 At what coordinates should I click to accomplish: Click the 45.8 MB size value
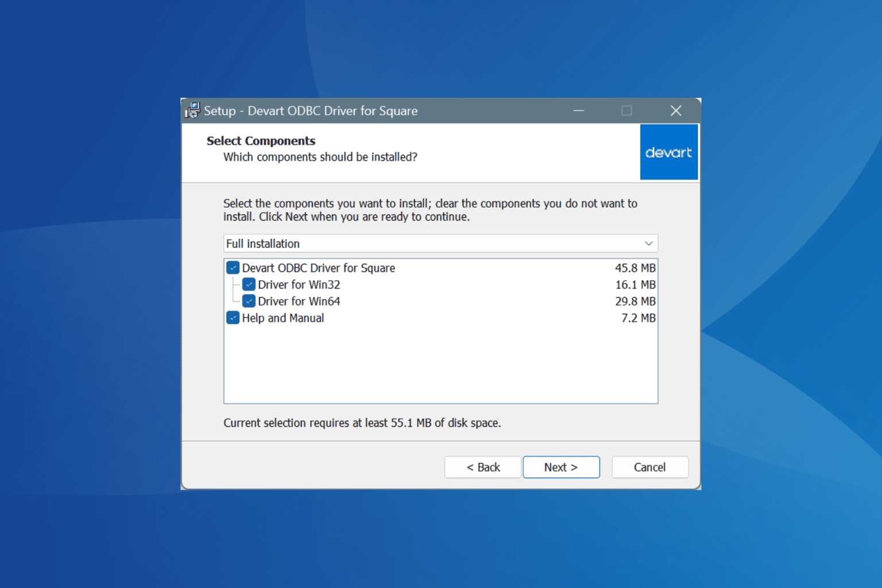635,268
